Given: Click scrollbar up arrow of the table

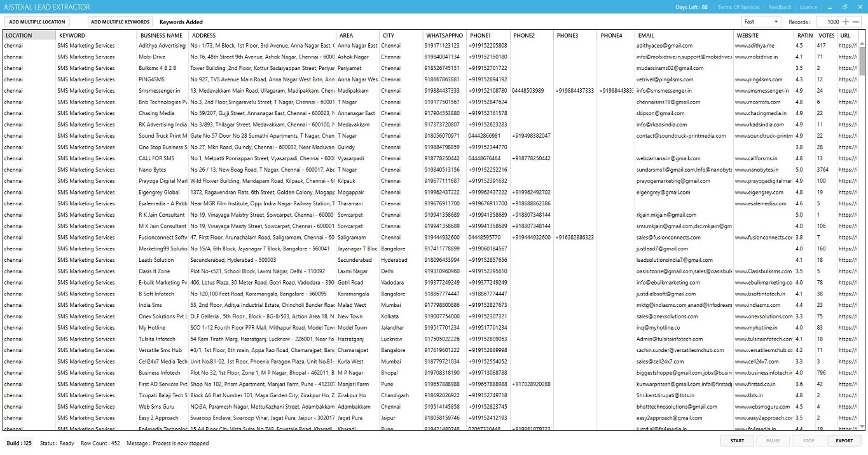Looking at the screenshot, I should 862,44.
